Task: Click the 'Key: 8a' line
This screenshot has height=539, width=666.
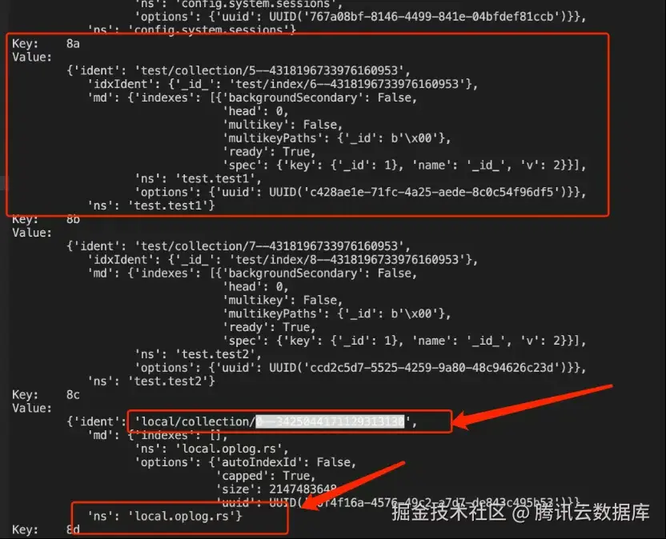Action: pos(45,44)
